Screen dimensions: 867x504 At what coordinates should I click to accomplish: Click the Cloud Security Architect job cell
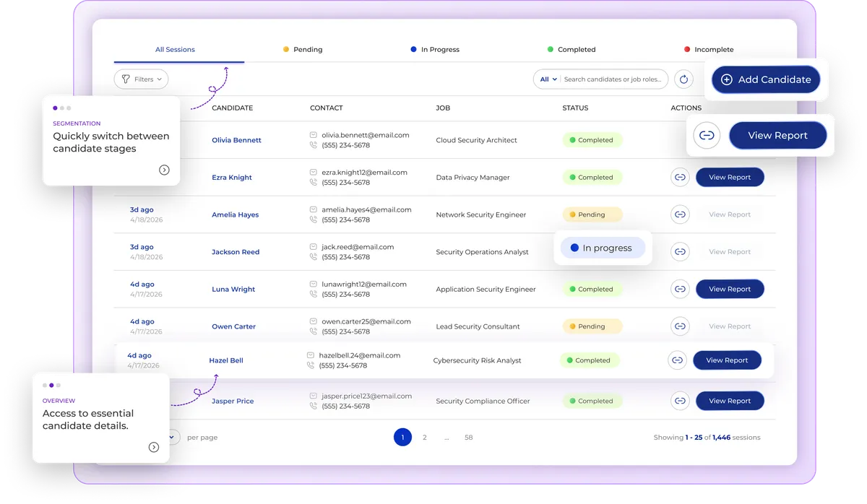point(476,140)
